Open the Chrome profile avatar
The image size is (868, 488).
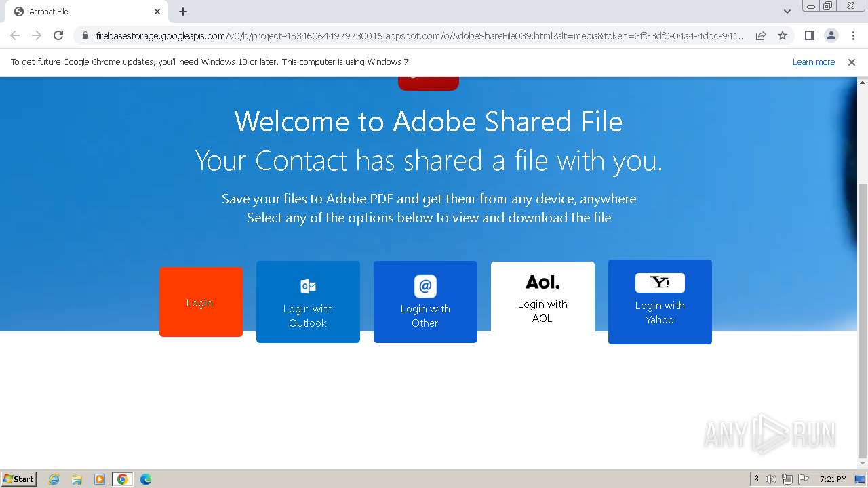click(831, 35)
